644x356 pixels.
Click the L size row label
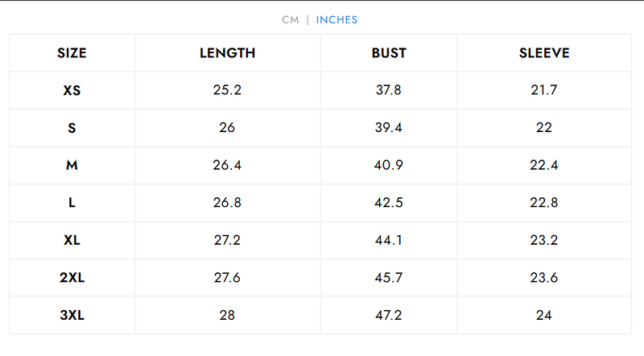(72, 202)
